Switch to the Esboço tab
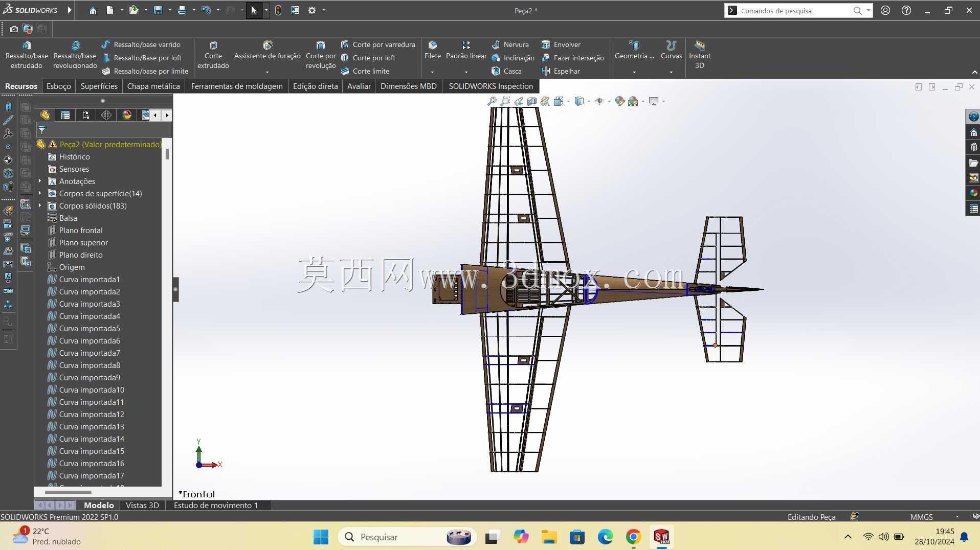This screenshot has width=980, height=550. click(x=59, y=86)
